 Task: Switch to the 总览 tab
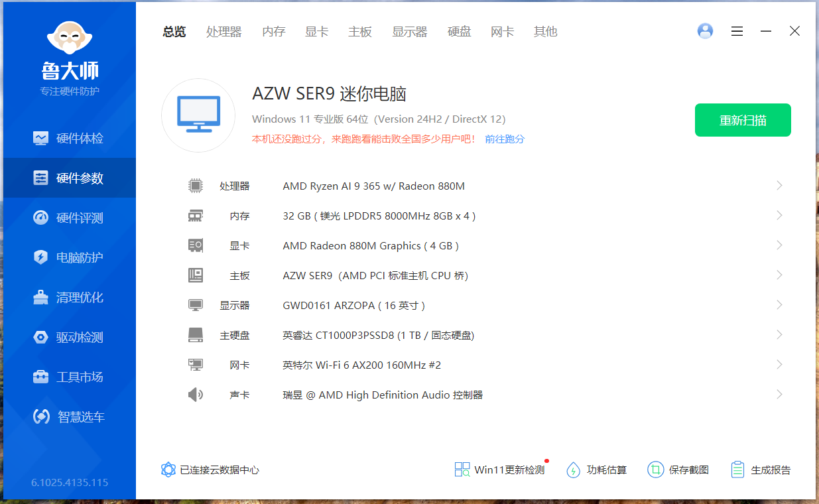click(174, 32)
